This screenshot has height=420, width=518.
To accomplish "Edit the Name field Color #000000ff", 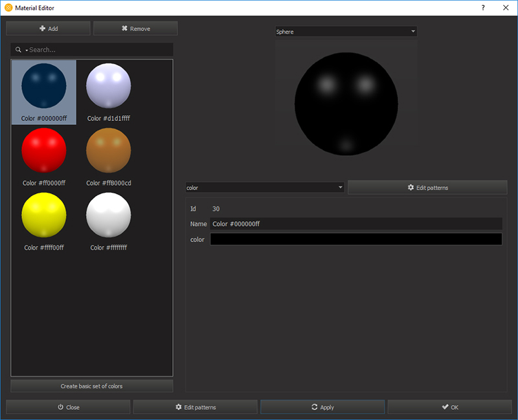I will point(356,224).
